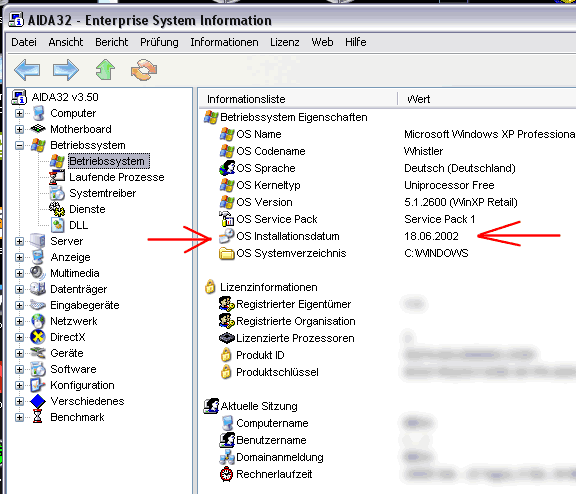
Task: Click the Software icon
Action: (x=38, y=369)
